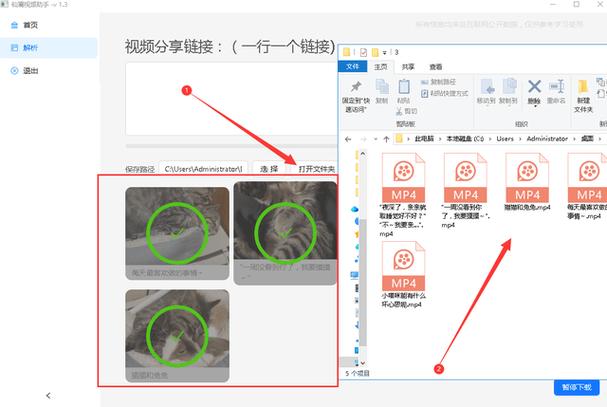
Task: Click 桌面 in the address breadcrumb
Action: click(x=587, y=139)
